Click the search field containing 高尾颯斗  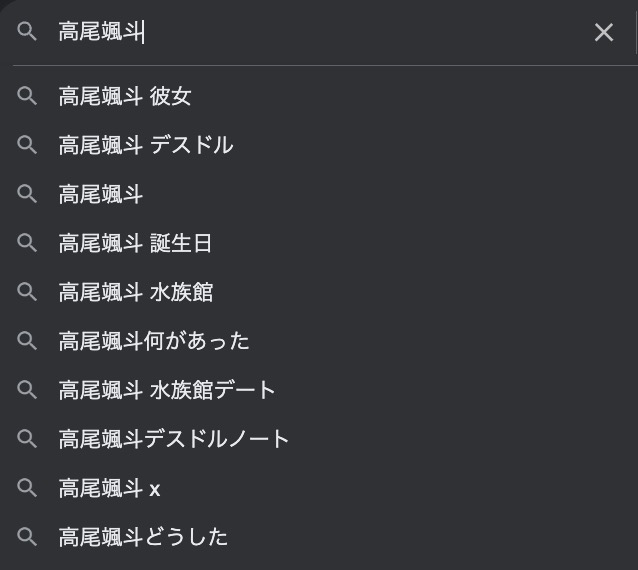point(321,32)
